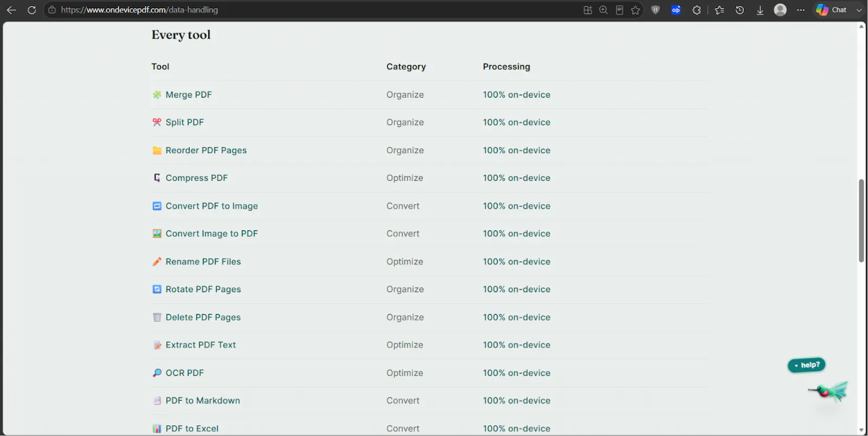Add page to favorites with star icon
Image resolution: width=868 pixels, height=436 pixels.
(635, 10)
